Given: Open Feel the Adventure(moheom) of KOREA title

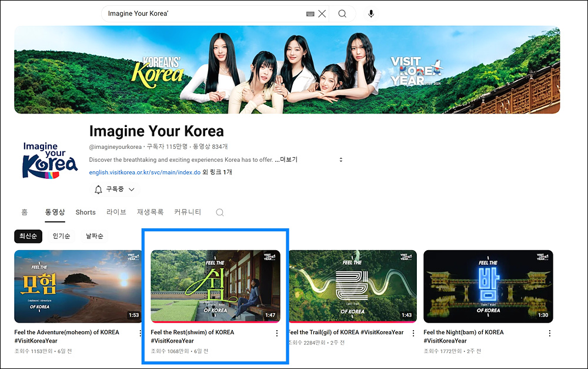Looking at the screenshot, I should tap(67, 337).
